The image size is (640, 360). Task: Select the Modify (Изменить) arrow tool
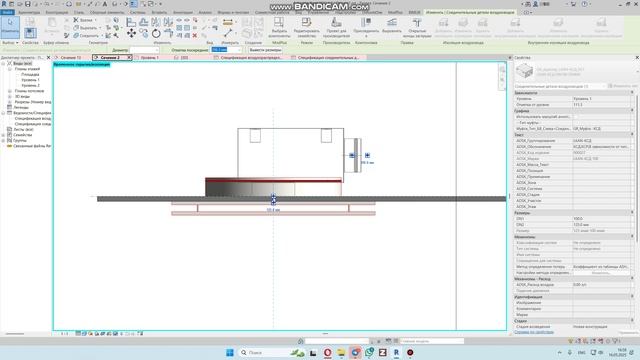click(10, 27)
